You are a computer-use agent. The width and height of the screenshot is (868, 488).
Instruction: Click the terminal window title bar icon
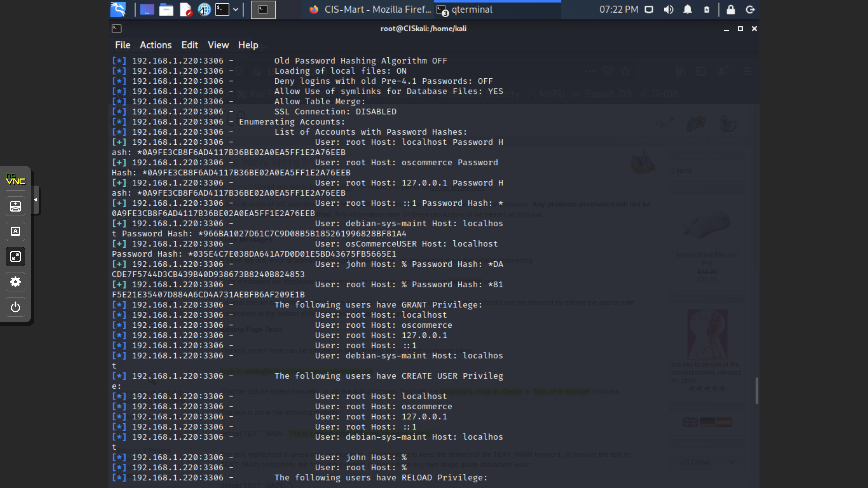pos(117,29)
